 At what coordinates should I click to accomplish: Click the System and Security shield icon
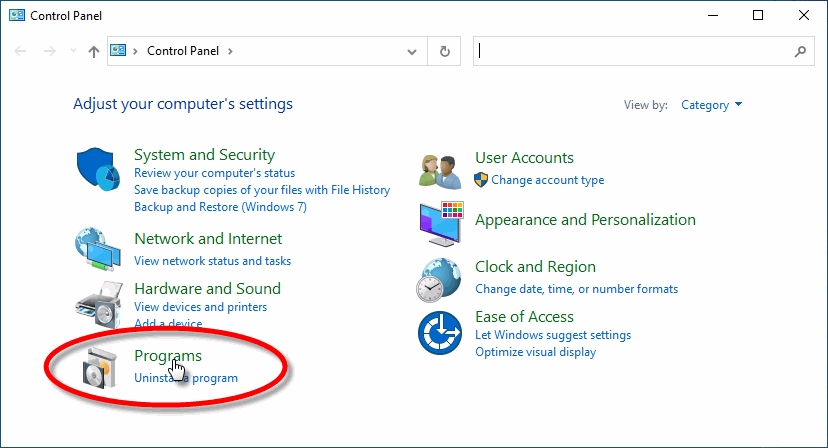click(98, 169)
